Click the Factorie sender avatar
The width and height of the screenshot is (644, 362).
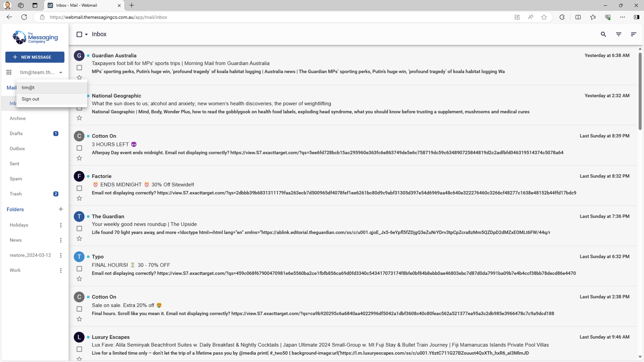(x=79, y=176)
